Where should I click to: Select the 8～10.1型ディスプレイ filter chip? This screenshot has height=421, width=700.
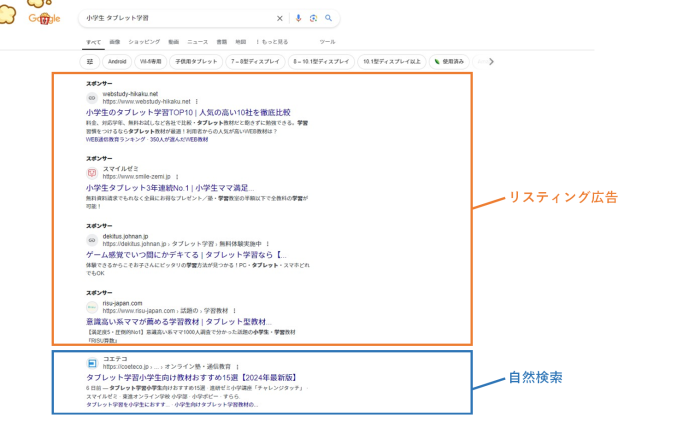pos(321,62)
